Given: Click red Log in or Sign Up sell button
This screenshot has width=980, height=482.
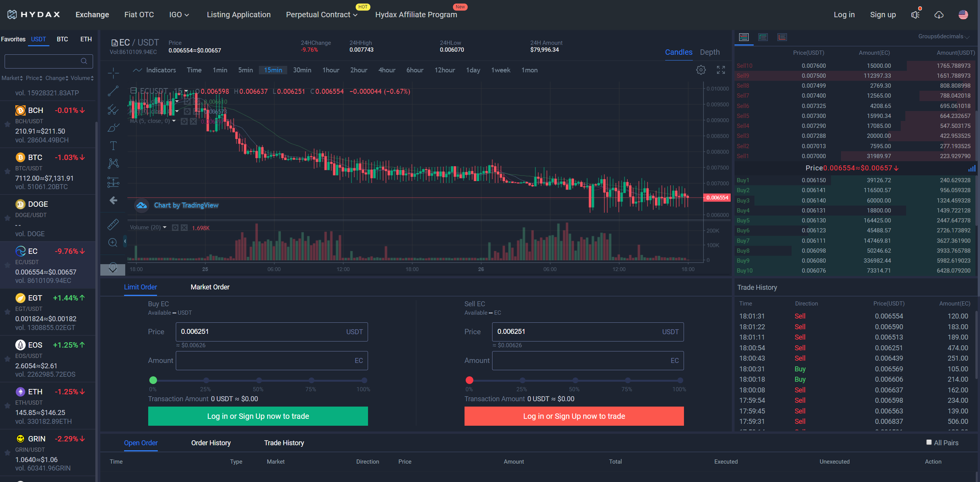Looking at the screenshot, I should [574, 416].
